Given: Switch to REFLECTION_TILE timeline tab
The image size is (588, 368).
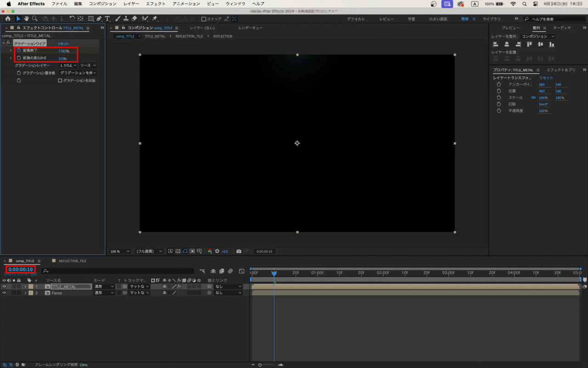Looking at the screenshot, I should tap(72, 261).
